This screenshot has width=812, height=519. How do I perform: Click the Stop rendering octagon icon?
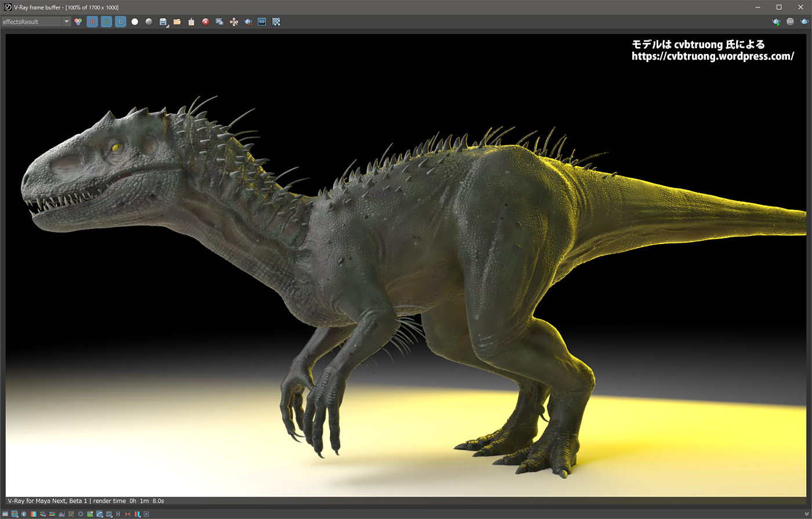click(790, 21)
